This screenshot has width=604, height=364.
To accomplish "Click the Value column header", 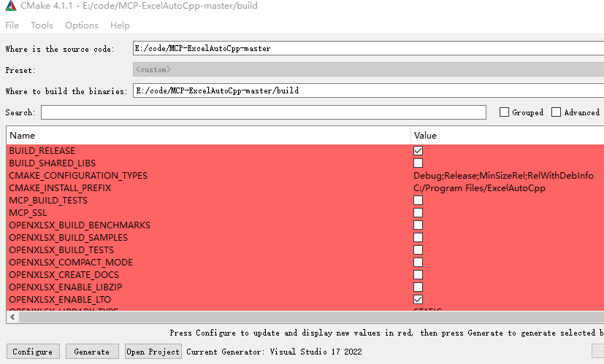I will click(508, 136).
